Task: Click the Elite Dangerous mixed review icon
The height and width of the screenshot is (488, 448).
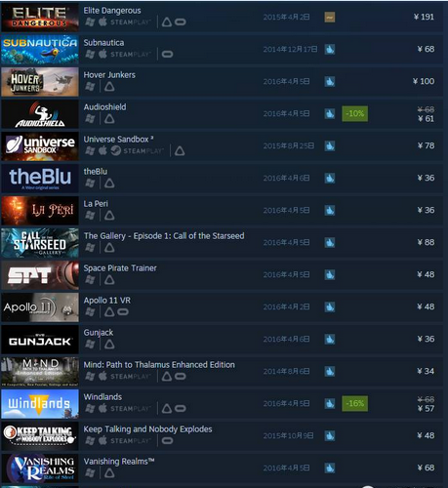Action: (330, 18)
